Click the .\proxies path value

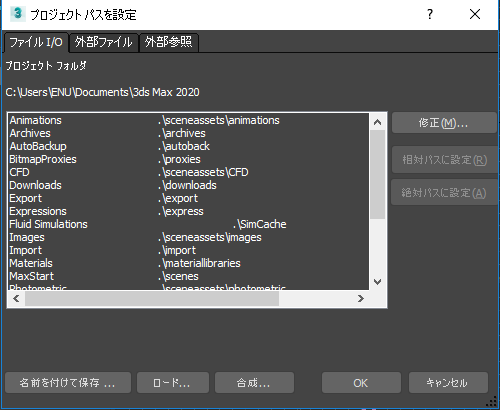179,159
